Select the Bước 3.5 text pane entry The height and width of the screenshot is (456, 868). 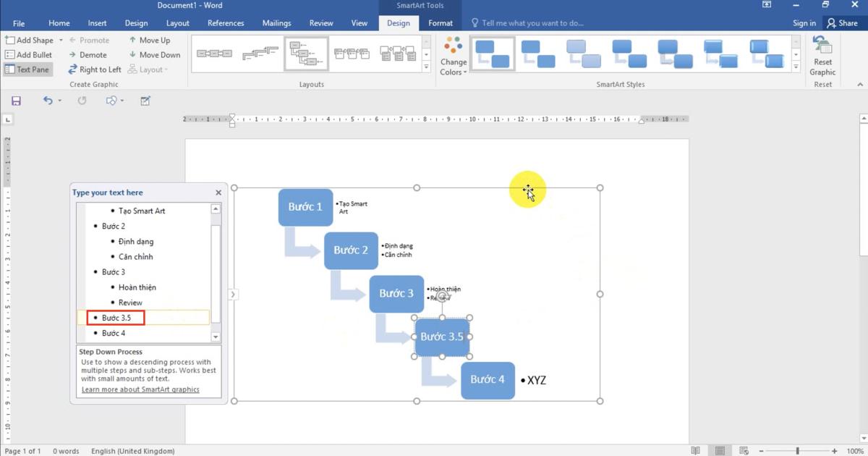point(116,318)
